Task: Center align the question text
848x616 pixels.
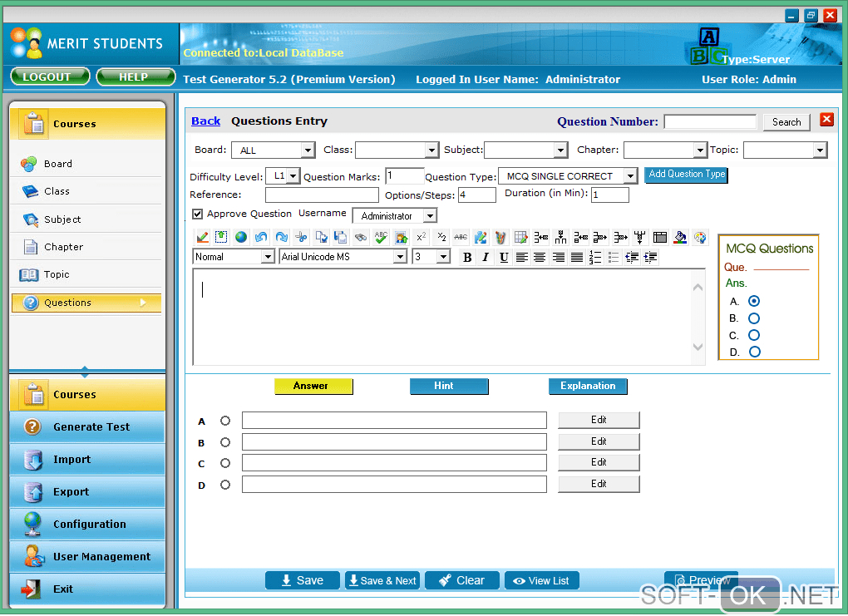Action: click(540, 258)
